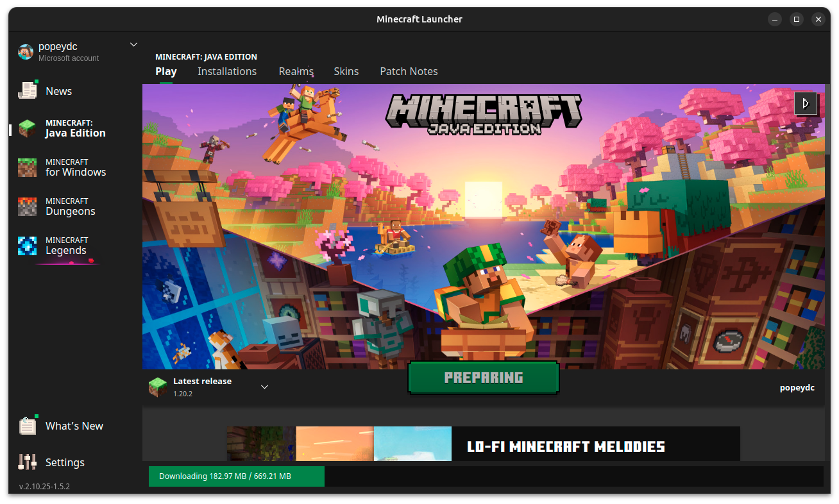This screenshot has width=839, height=504.
Task: Open the Minecraft Dungeons icon
Action: [x=28, y=206]
